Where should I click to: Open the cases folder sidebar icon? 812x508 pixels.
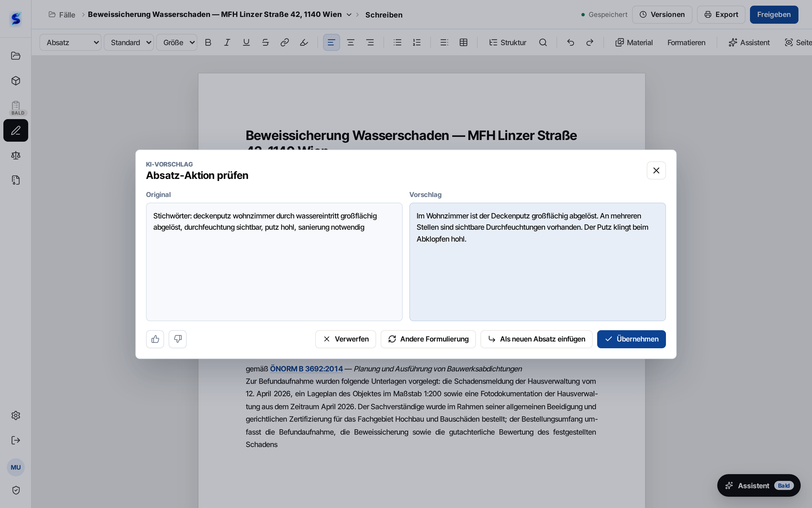16,56
